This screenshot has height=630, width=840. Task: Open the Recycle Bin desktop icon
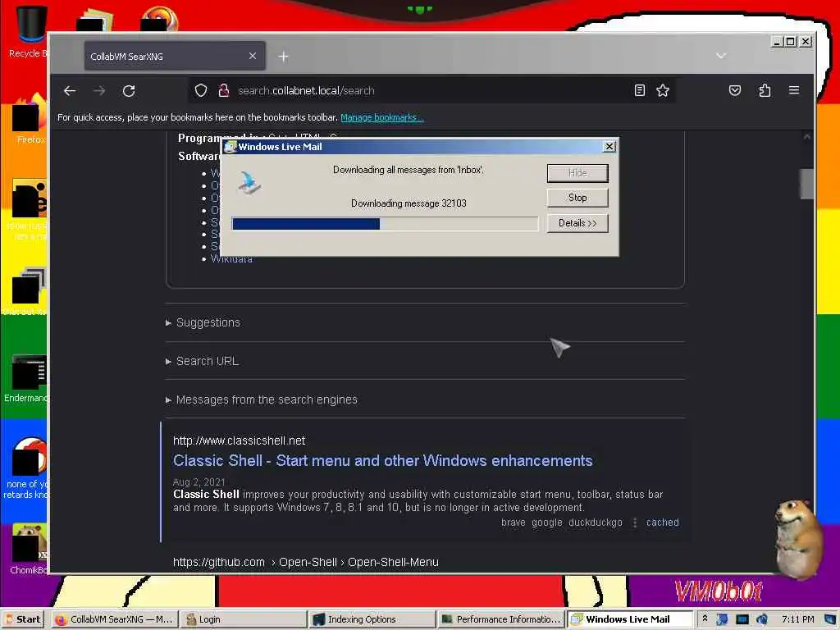point(30,32)
